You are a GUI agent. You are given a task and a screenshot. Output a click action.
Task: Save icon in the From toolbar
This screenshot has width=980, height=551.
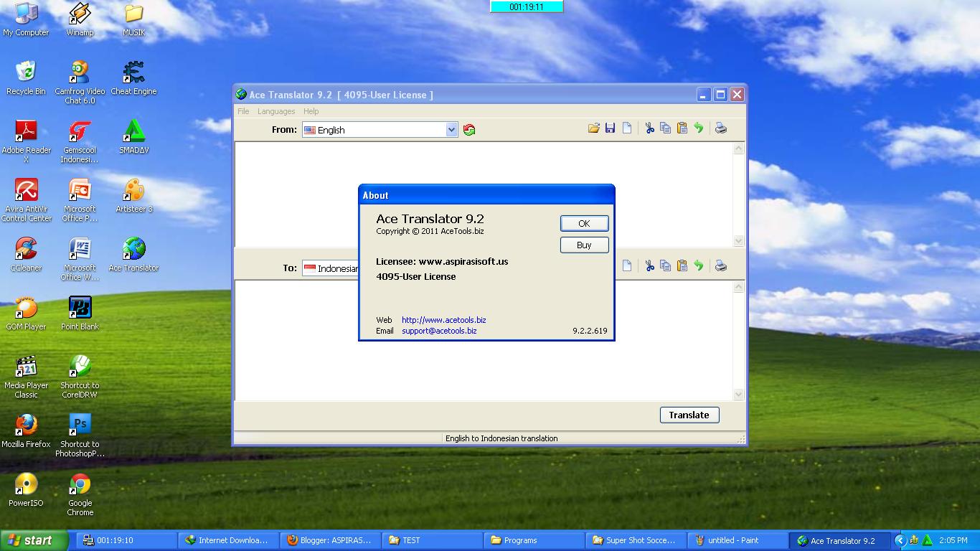[x=610, y=128]
